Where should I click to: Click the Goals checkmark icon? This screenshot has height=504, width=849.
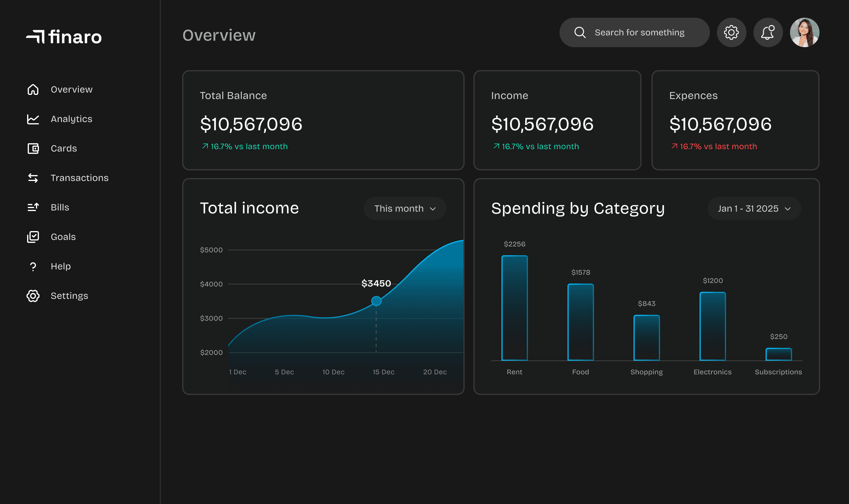tap(33, 237)
